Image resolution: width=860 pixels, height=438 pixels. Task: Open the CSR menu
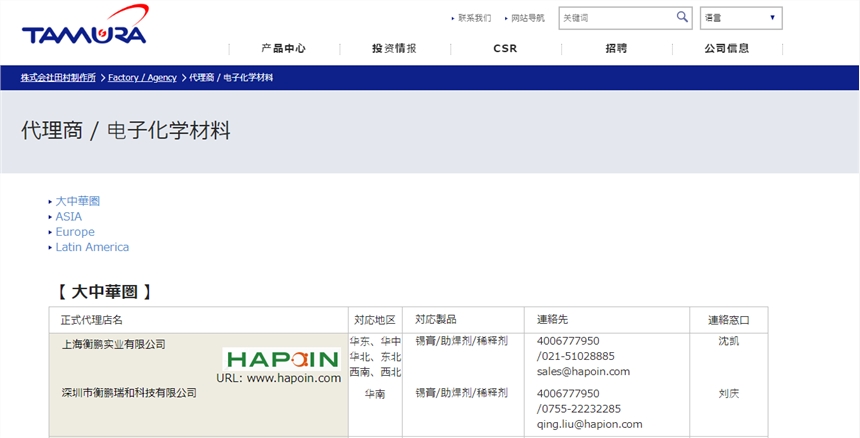pos(505,48)
